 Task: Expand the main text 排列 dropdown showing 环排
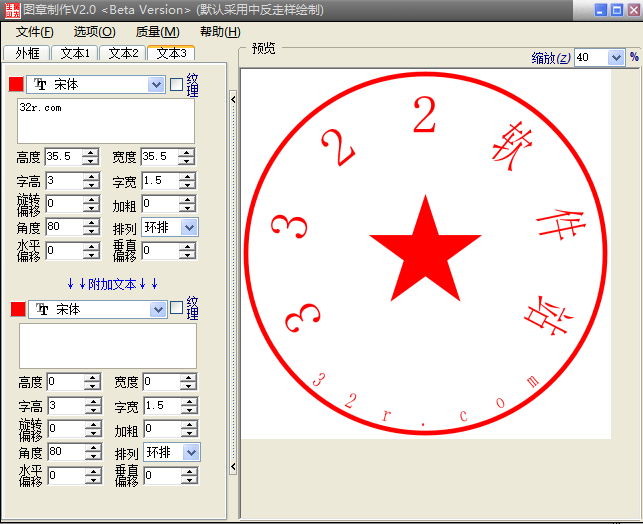[190, 228]
